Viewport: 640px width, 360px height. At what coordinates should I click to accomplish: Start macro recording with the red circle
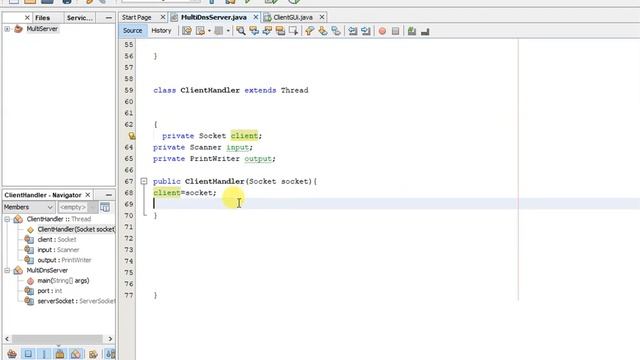coord(382,31)
